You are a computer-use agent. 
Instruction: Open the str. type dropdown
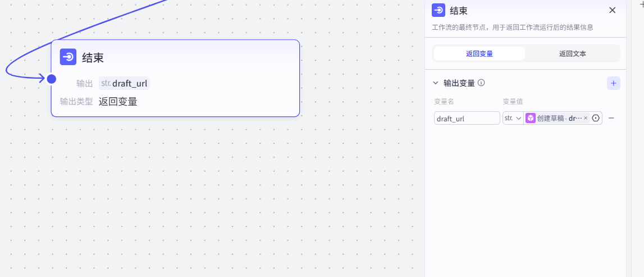click(513, 118)
